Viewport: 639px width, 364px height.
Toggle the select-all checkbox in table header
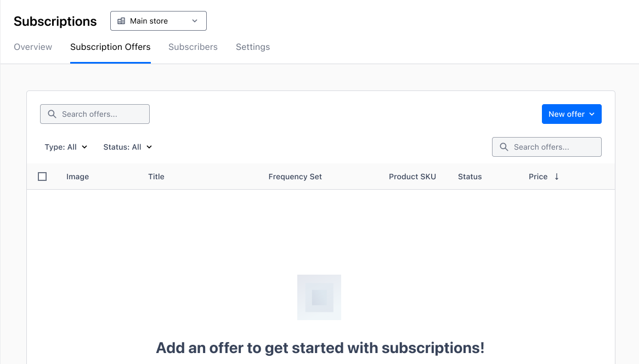pos(42,177)
